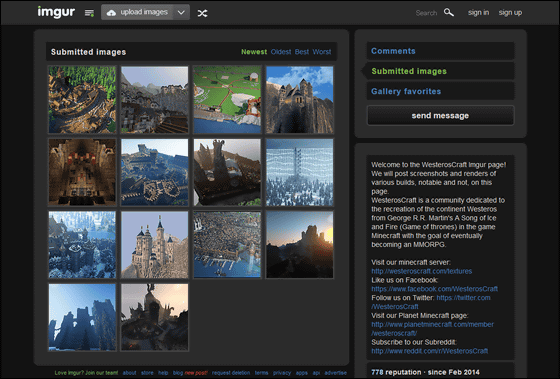Viewport: 560px width, 379px height.
Task: Open the ice wall snowy forest thumbnail
Action: coord(300,172)
